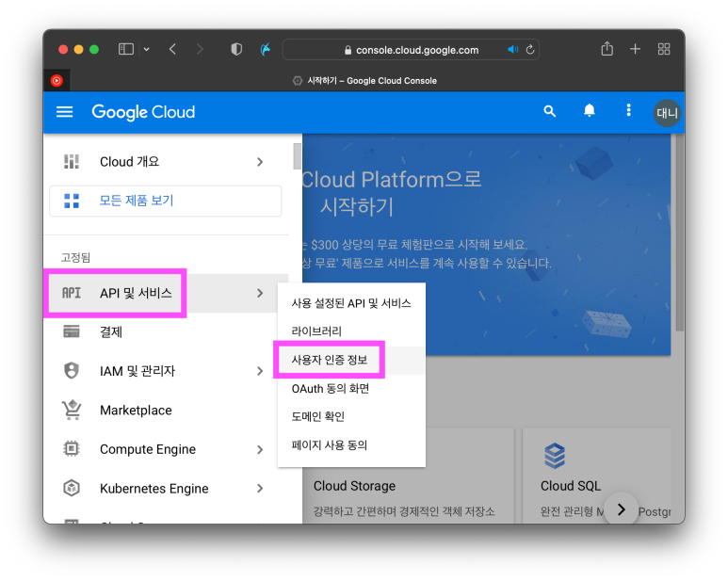This screenshot has height=581, width=728.
Task: Show the tab overview grid icon
Action: (x=664, y=49)
